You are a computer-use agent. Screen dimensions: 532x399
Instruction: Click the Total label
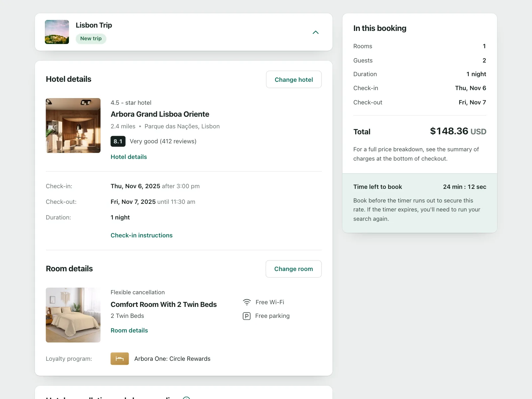(362, 132)
